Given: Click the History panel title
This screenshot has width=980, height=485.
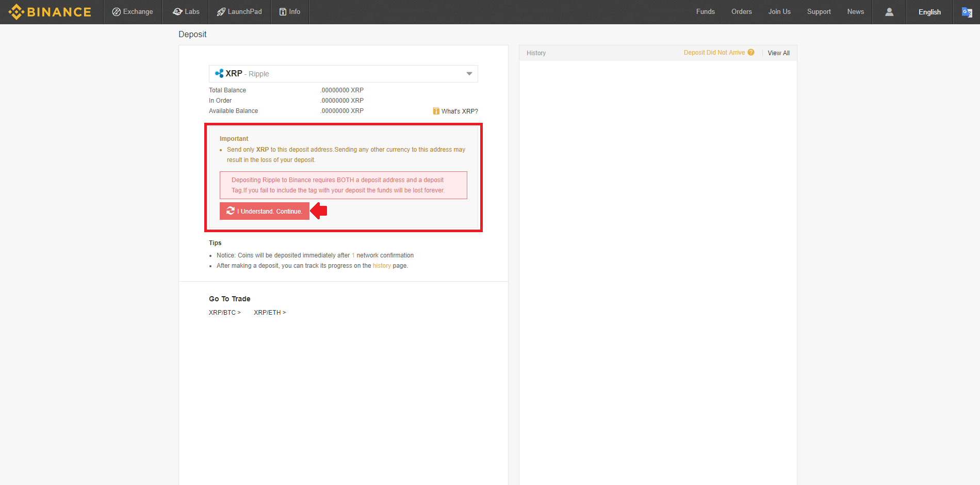Looking at the screenshot, I should tap(536, 53).
